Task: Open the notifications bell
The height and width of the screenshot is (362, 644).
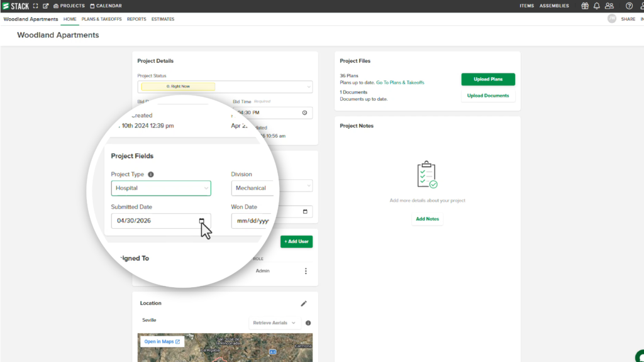Action: (x=597, y=6)
